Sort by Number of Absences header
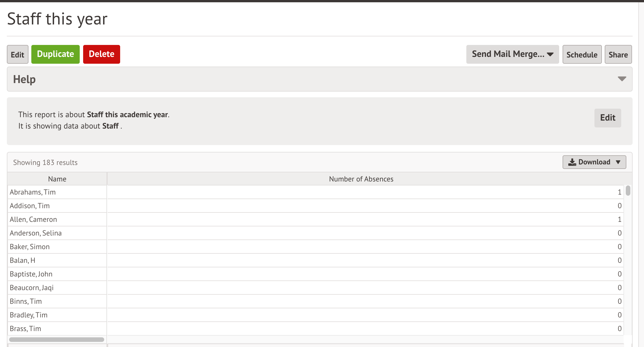644x347 pixels. (x=361, y=179)
